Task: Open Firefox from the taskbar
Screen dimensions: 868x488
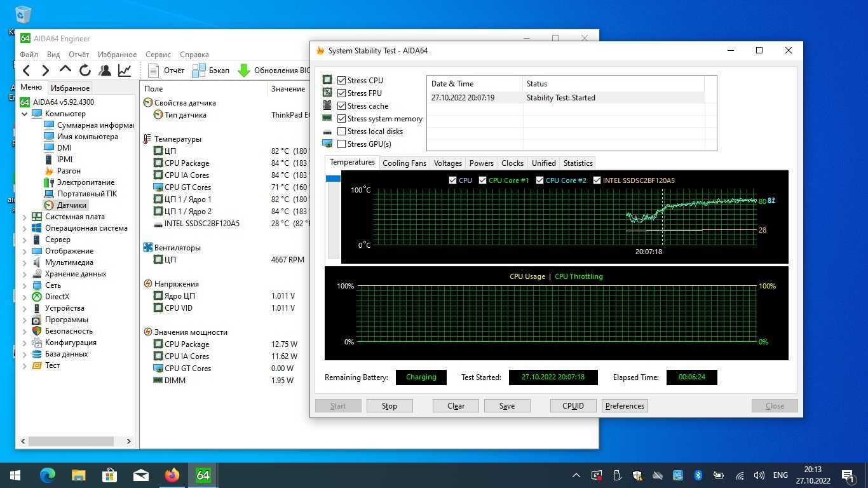Action: pyautogui.click(x=172, y=475)
